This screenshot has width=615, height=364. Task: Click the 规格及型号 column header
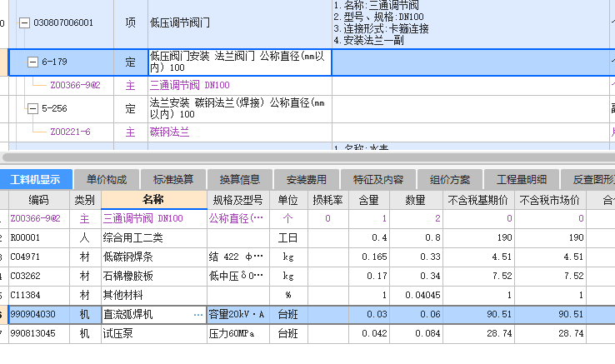238,201
